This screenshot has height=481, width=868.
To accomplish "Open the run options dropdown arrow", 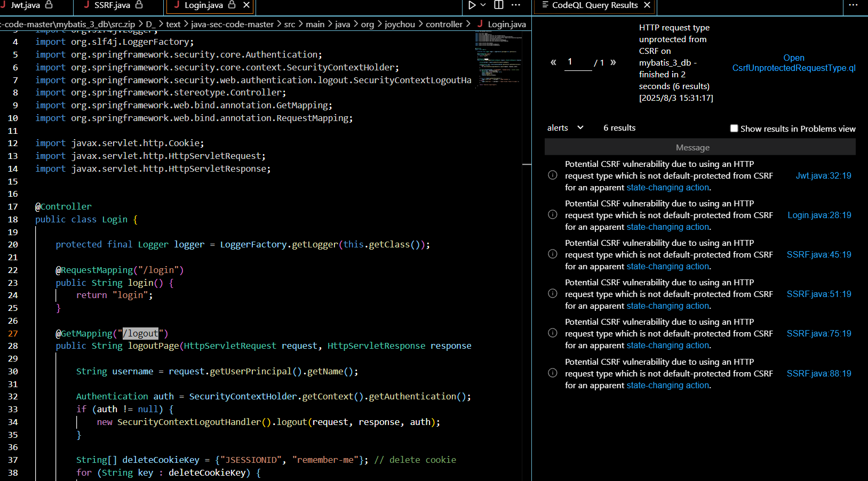I will [x=483, y=5].
